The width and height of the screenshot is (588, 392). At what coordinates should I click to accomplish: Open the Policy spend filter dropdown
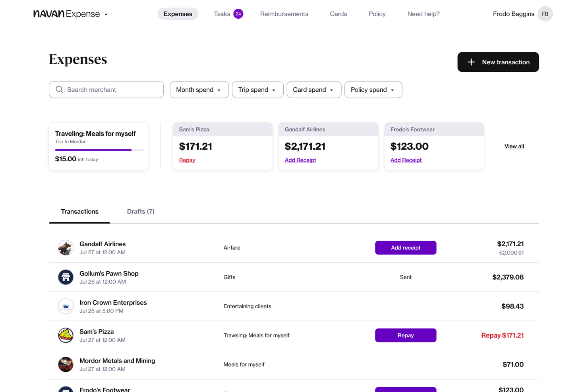[373, 90]
